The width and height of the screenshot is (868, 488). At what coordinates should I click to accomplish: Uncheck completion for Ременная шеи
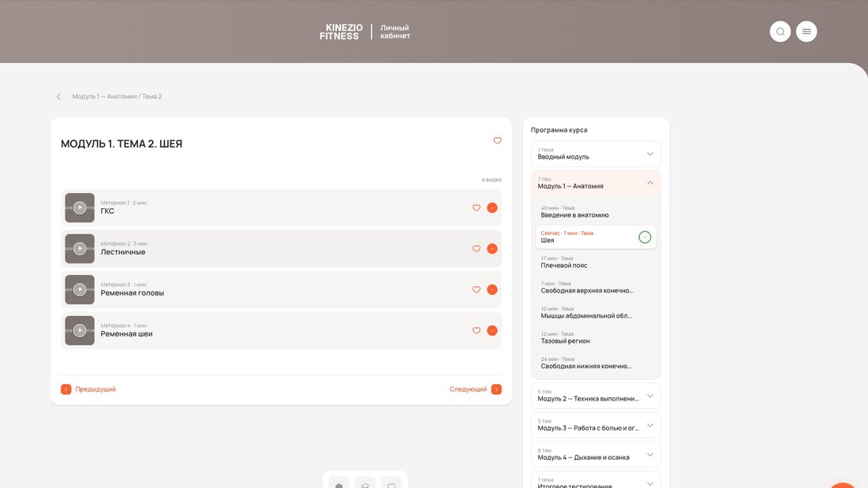tap(492, 331)
